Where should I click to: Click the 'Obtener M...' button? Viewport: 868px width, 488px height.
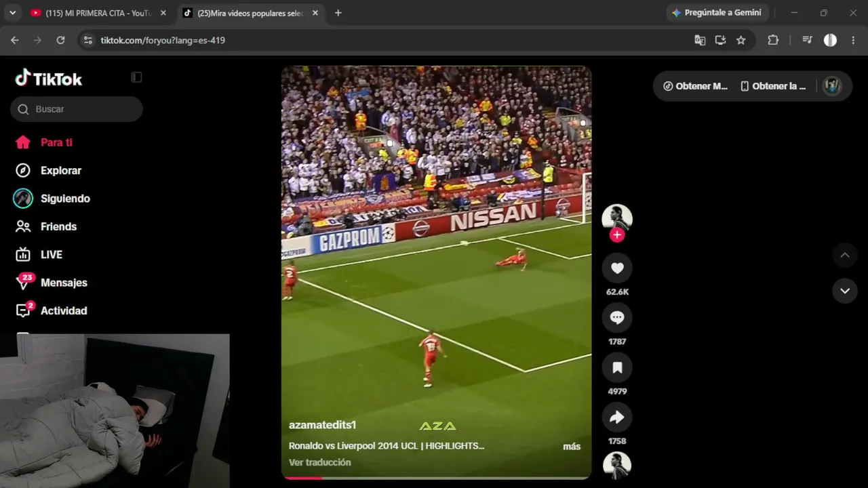[695, 86]
